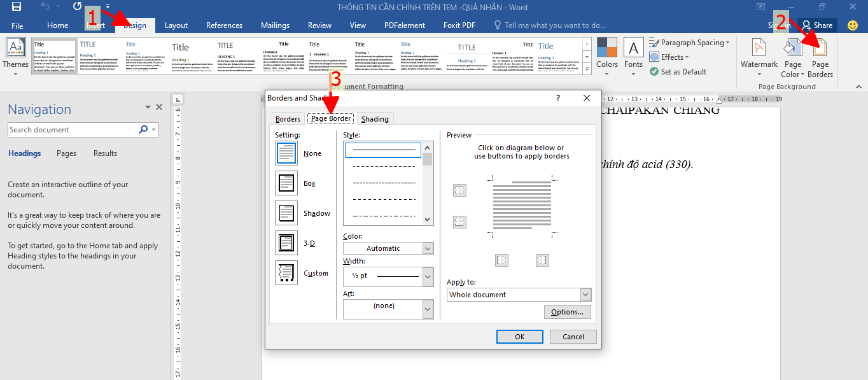Viewport: 868px width, 380px height.
Task: Click the Share button
Action: [x=817, y=25]
